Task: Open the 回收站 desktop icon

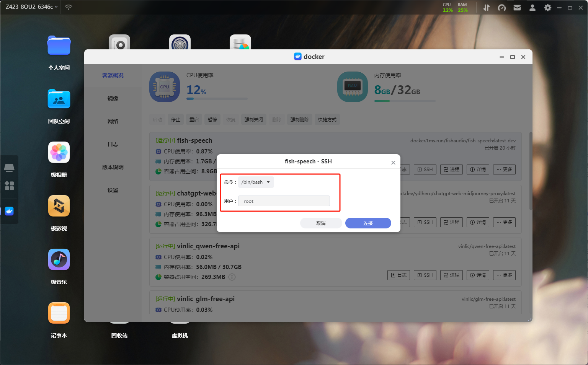Action: pos(119,336)
